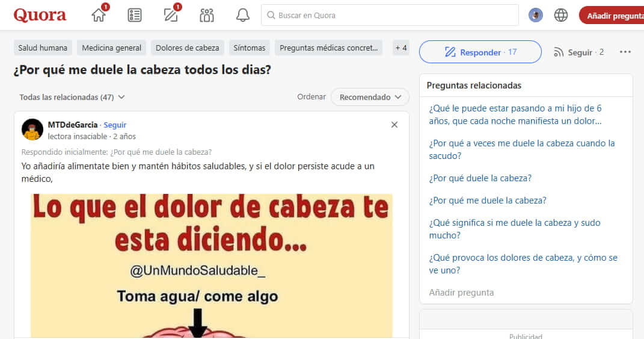Viewport: 644px width, 339px height.
Task: Dismiss MTDdeGarcia's answer with X
Action: coord(394,125)
